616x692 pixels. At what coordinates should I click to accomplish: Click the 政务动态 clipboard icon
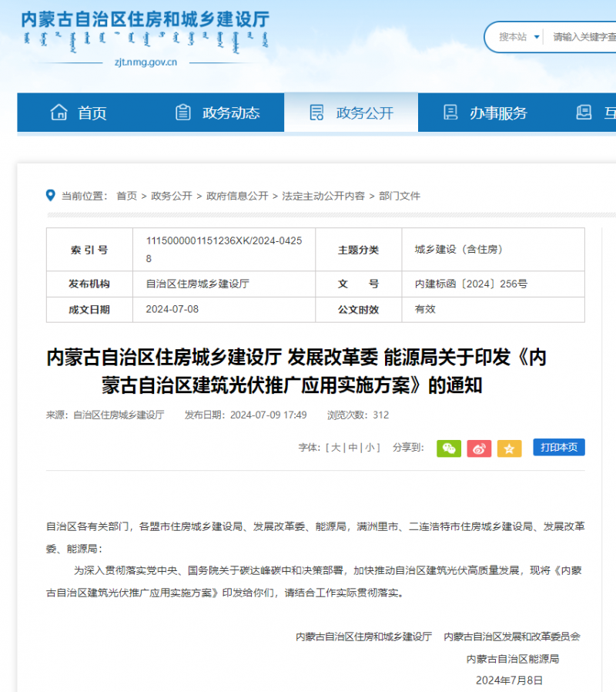(183, 113)
